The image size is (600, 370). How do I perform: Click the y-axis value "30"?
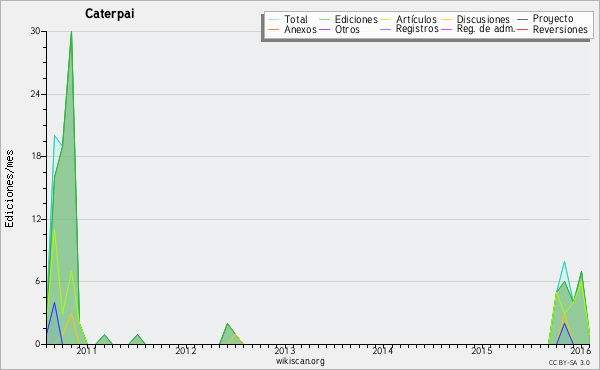coord(36,31)
